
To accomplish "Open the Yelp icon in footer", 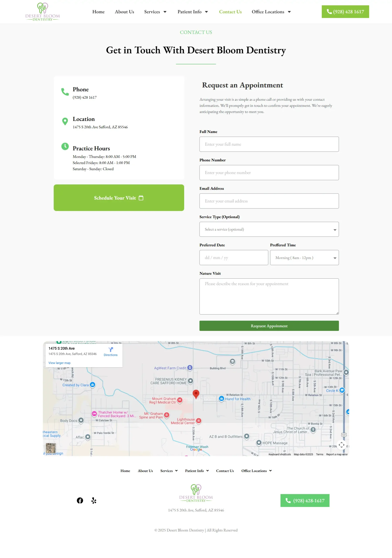I will coord(94,500).
